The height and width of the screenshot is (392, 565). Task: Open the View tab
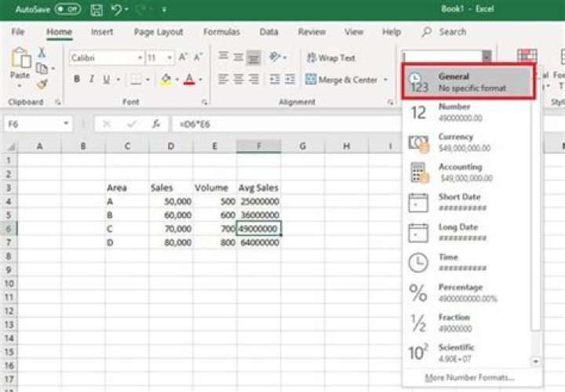(354, 32)
